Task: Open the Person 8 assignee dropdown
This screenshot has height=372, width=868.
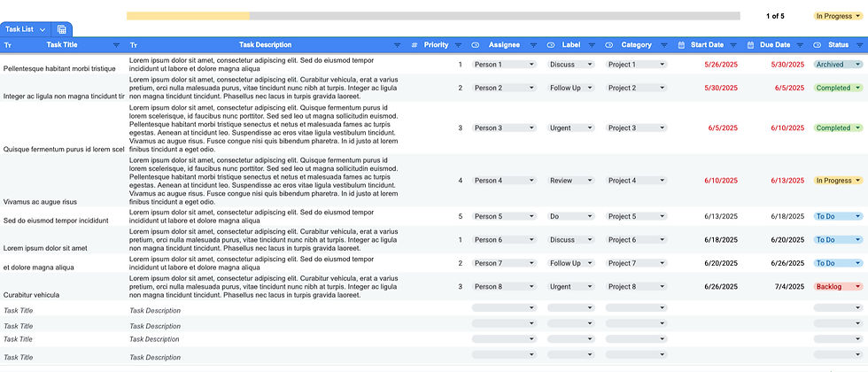Action: point(504,287)
